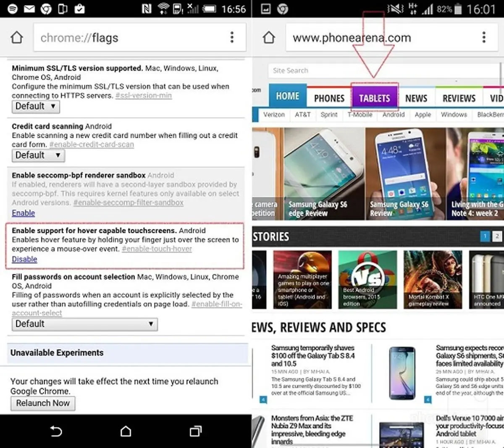Click the www.phonearena.com address bar
The width and height of the screenshot is (504, 448).
[x=391, y=37]
